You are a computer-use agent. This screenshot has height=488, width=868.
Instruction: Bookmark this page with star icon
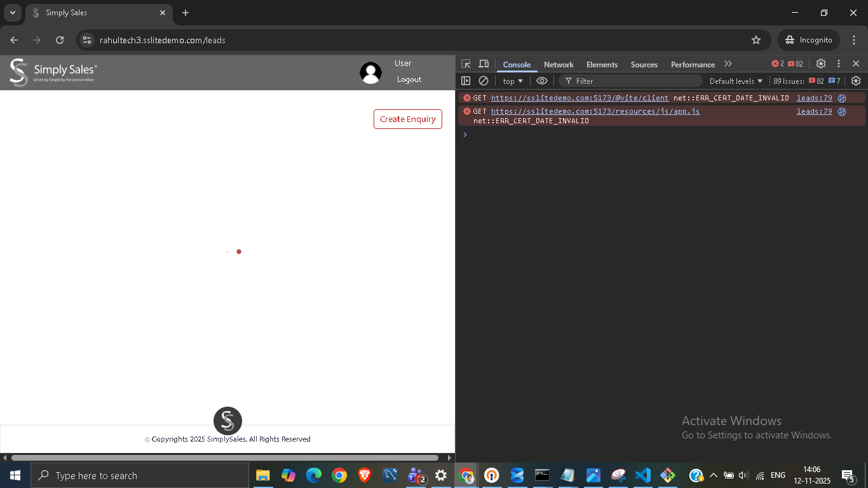pyautogui.click(x=756, y=40)
